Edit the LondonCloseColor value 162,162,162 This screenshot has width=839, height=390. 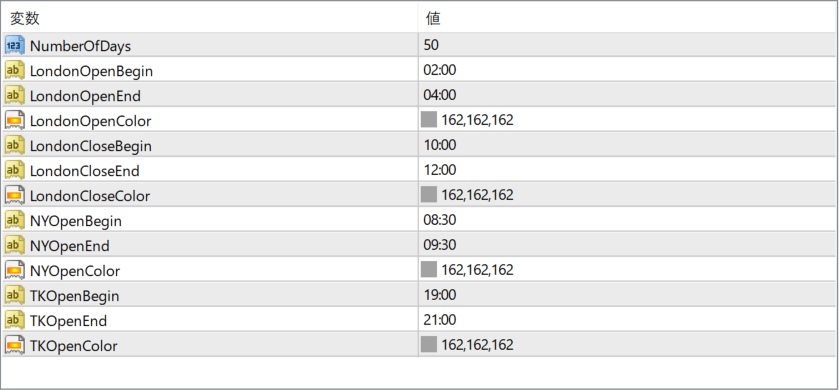(x=477, y=195)
